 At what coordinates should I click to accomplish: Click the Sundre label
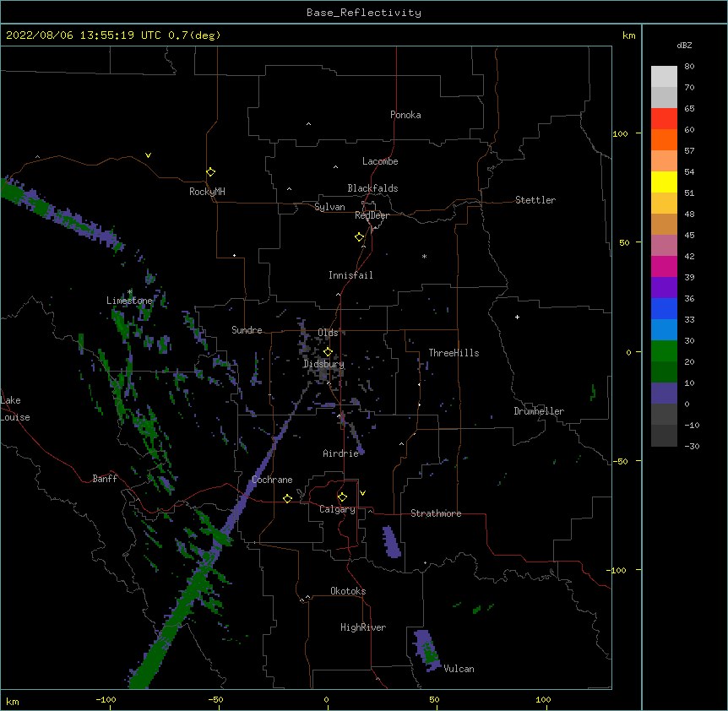247,330
